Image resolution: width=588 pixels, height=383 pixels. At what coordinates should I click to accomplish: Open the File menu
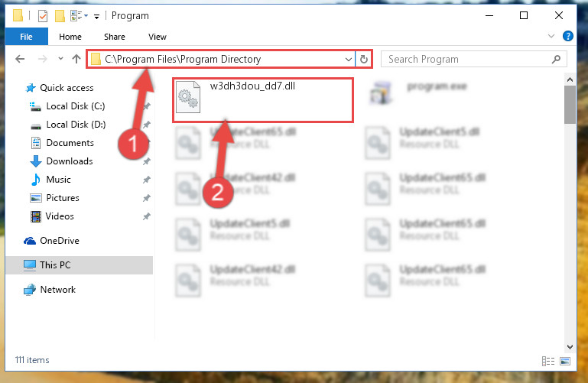(x=26, y=37)
